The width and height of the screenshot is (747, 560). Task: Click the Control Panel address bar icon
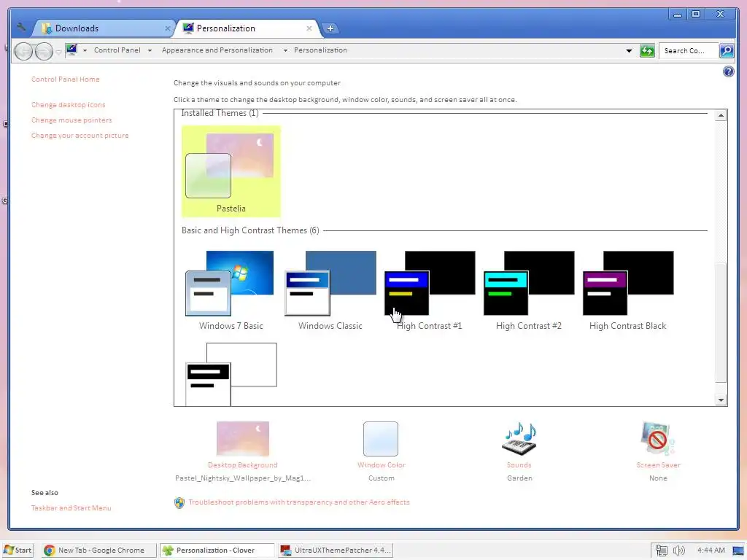pyautogui.click(x=71, y=50)
